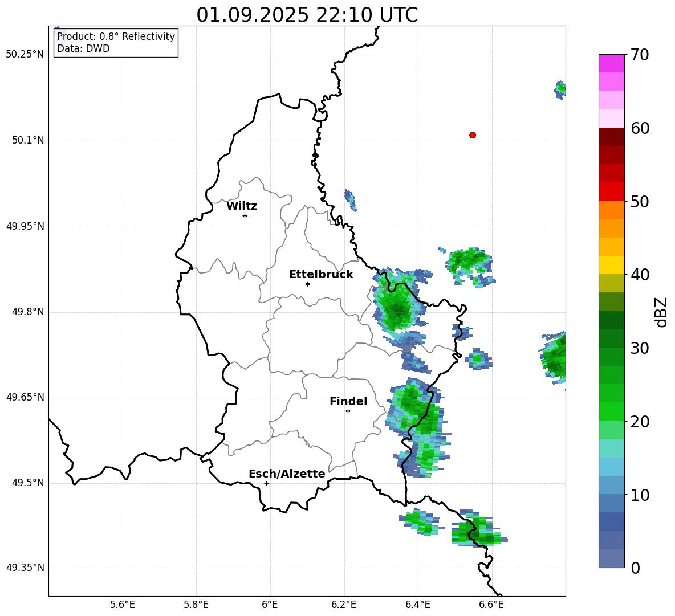Screen dimensions: 675x616
Task: Click the 6.6°E longitude label
Action: [491, 605]
